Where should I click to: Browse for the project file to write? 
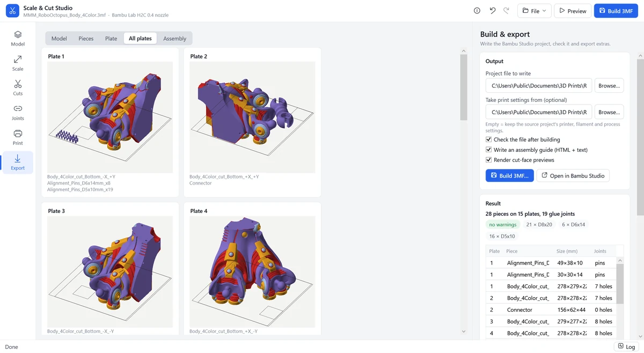(609, 85)
